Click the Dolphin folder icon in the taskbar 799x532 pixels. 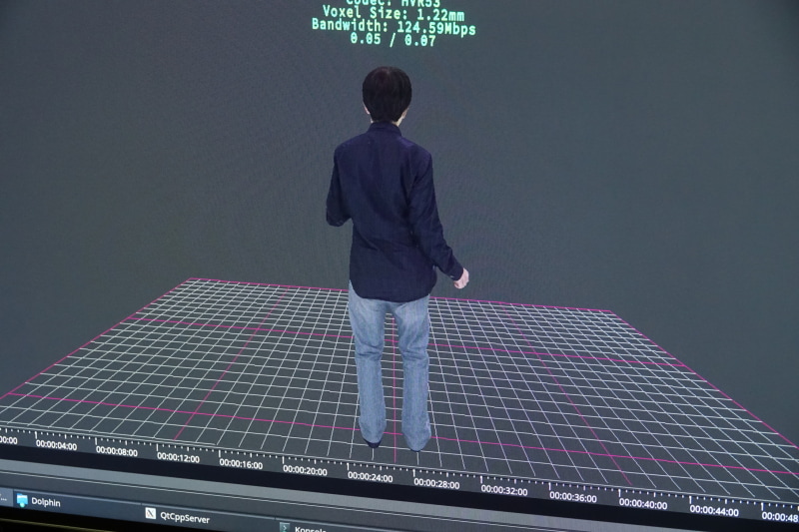(x=22, y=500)
